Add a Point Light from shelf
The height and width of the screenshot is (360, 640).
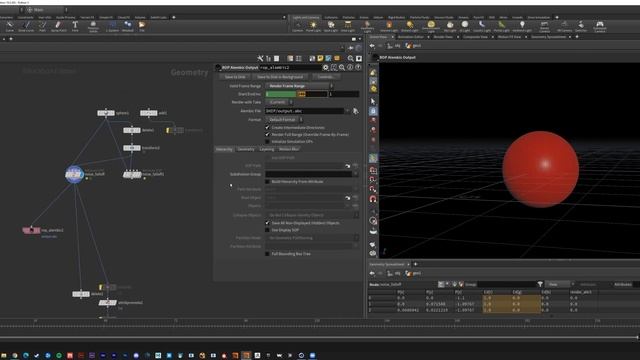(x=313, y=27)
